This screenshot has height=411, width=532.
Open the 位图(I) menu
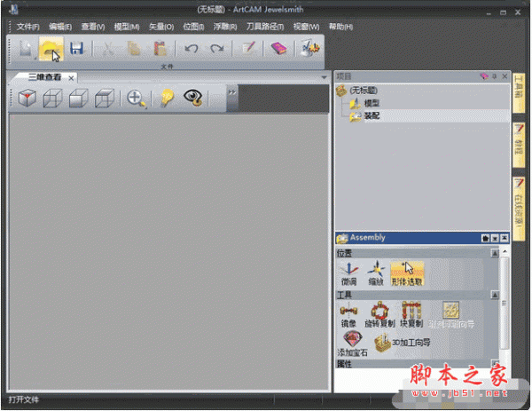pyautogui.click(x=193, y=27)
